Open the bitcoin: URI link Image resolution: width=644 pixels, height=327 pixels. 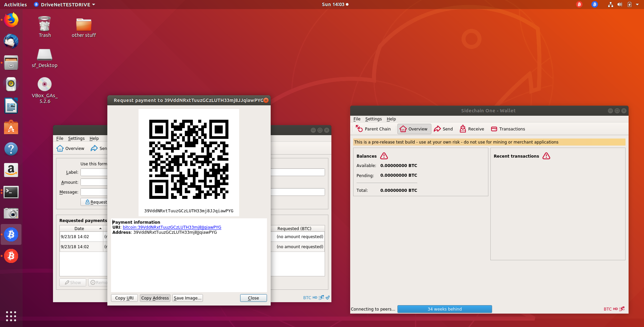(x=172, y=227)
